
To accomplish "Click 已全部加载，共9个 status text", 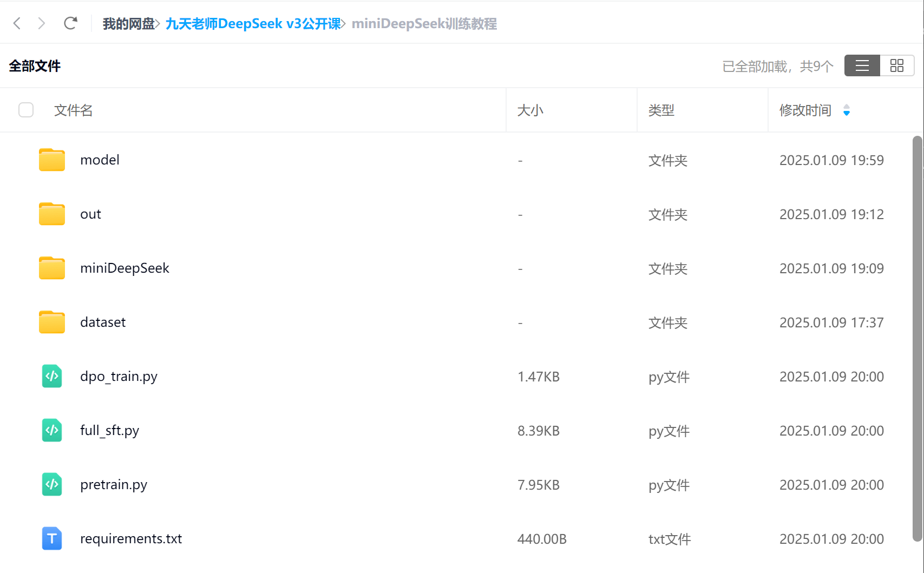I will coord(778,66).
